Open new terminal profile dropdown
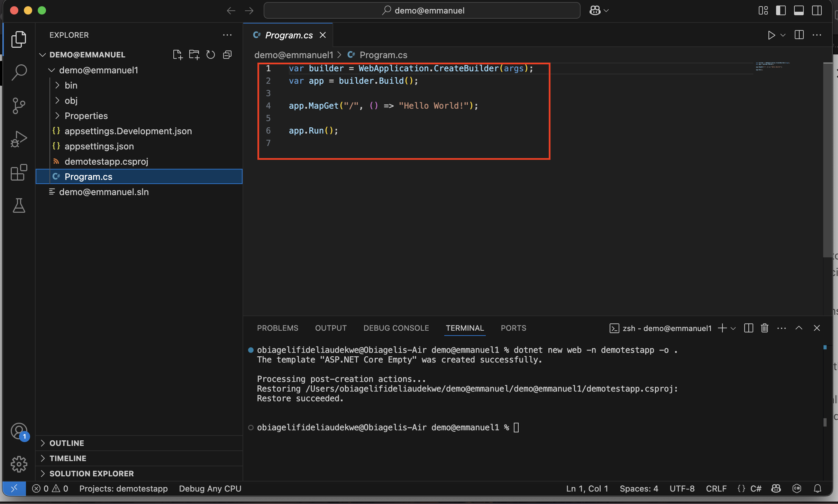This screenshot has height=504, width=838. 733,328
